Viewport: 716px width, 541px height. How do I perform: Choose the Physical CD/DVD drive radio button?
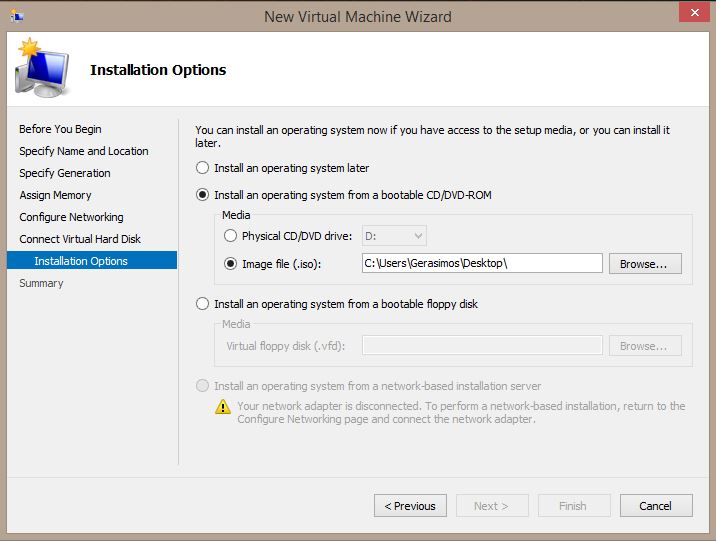pyautogui.click(x=230, y=236)
